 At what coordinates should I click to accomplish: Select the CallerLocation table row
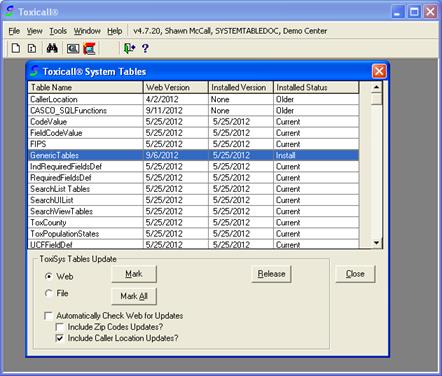point(193,99)
